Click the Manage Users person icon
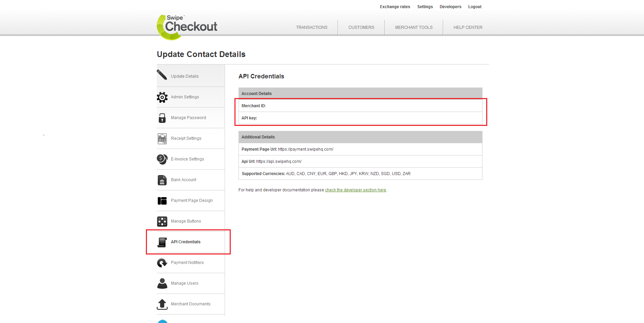The image size is (644, 323). (x=162, y=284)
